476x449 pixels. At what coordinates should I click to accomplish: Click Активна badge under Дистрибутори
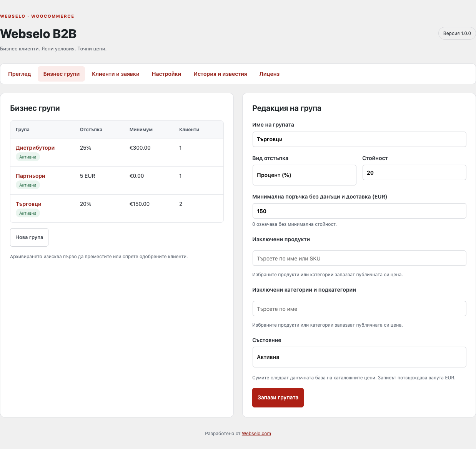pos(28,157)
